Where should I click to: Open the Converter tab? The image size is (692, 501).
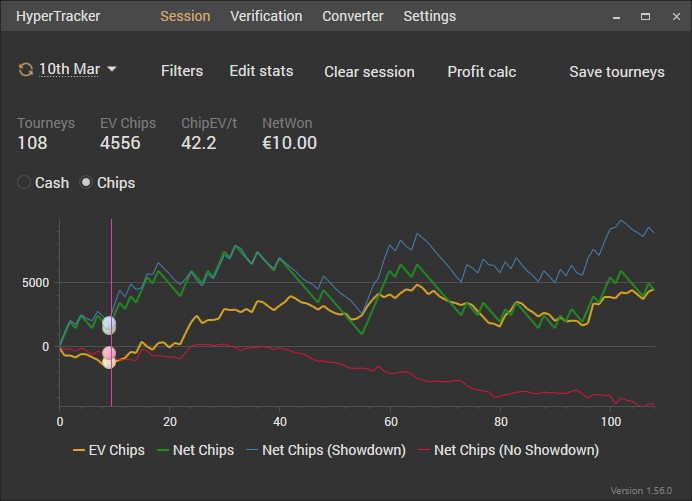point(352,16)
